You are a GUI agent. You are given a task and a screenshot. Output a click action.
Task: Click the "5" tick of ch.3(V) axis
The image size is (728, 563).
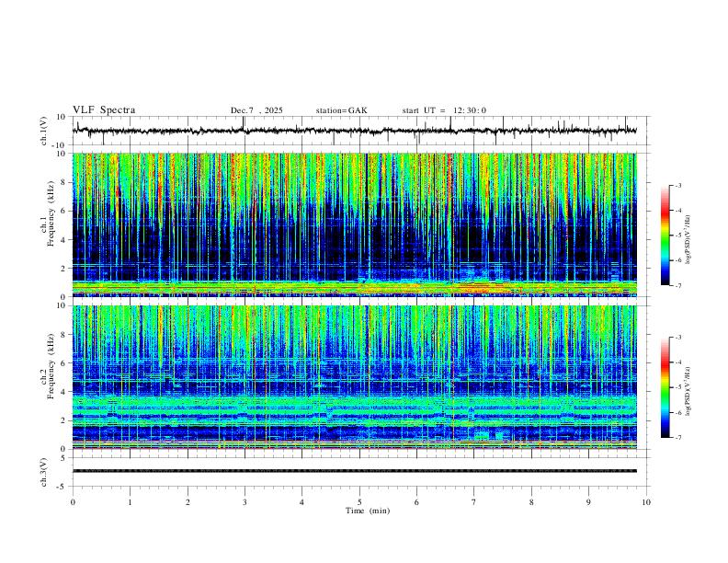(64, 458)
